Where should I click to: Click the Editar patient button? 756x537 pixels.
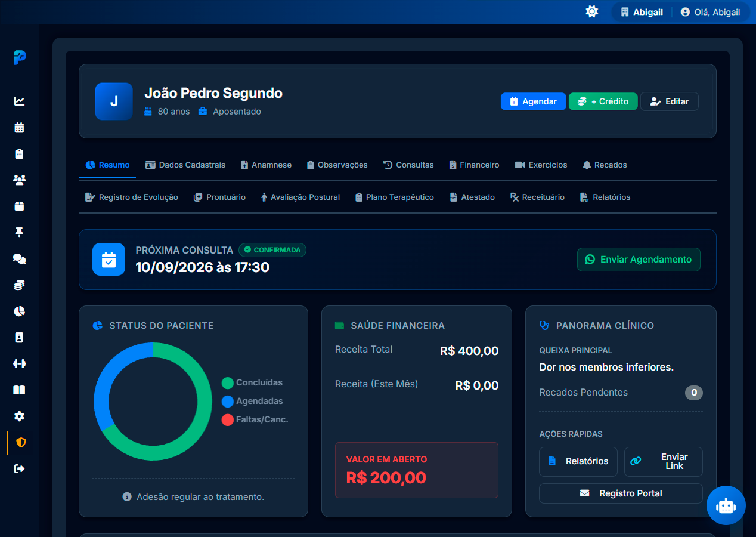pyautogui.click(x=670, y=101)
